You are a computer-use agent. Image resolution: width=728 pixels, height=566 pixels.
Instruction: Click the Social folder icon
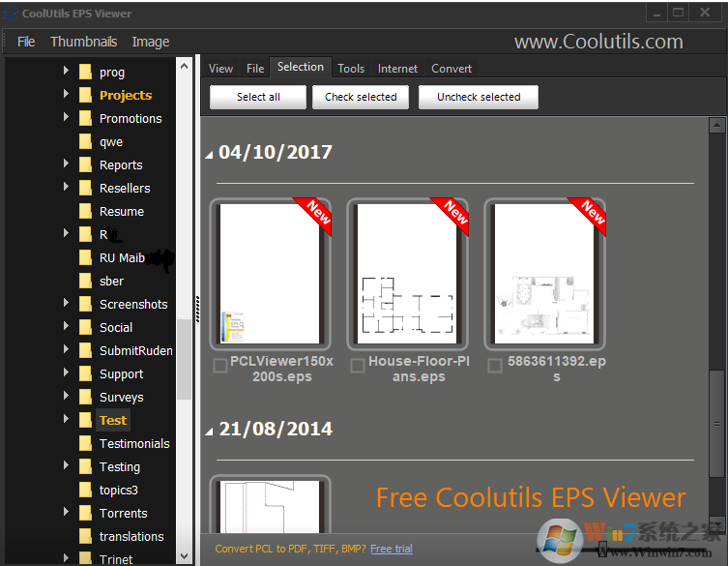[85, 328]
